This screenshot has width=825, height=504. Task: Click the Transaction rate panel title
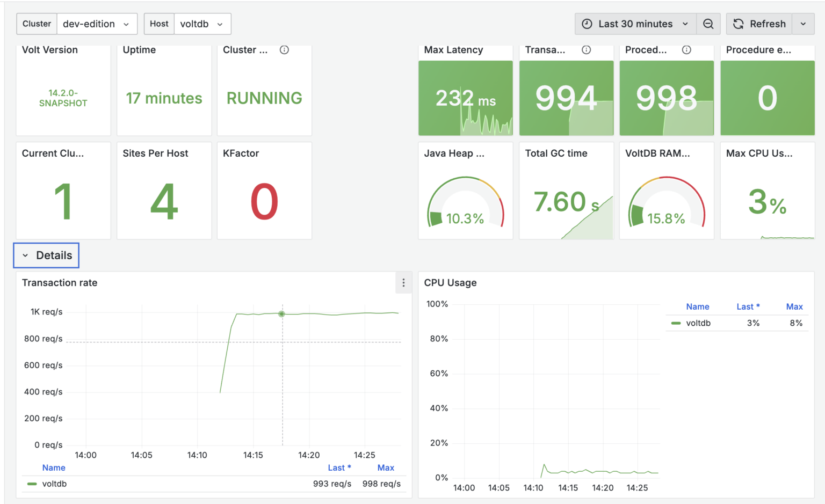click(60, 282)
